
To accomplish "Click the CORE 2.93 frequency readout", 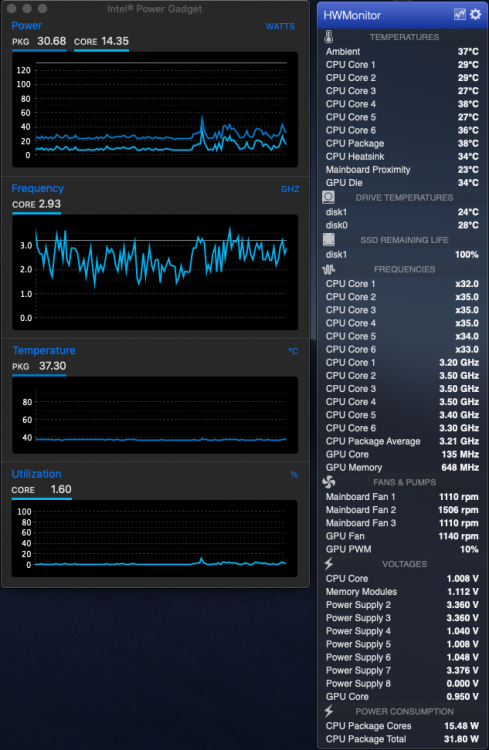I will coord(37,204).
